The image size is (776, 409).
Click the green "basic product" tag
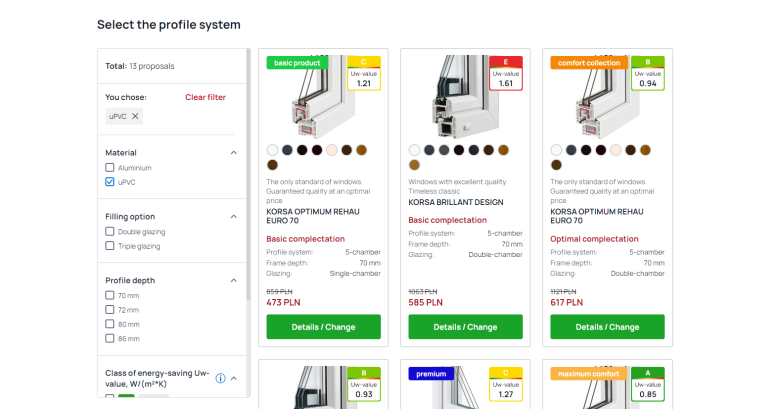[297, 63]
